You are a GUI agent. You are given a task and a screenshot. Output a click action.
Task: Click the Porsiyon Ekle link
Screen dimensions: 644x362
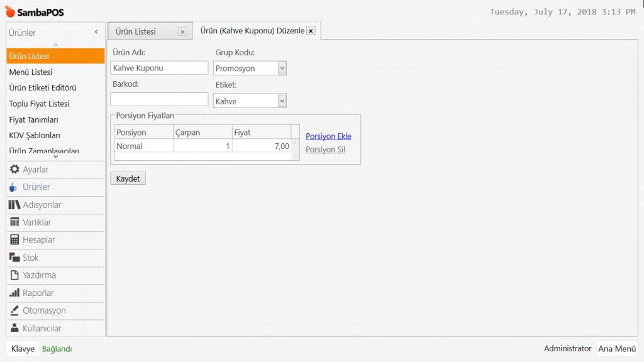click(328, 136)
